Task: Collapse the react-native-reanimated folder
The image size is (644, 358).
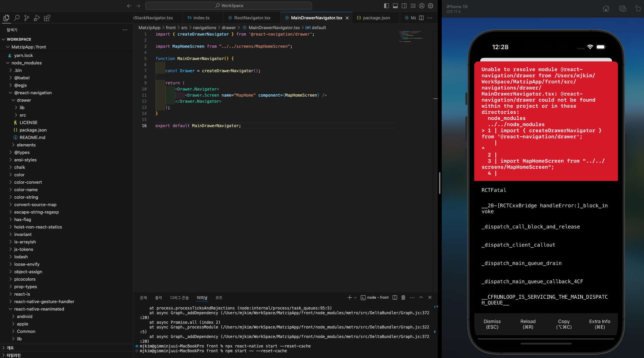Action: pos(66,309)
